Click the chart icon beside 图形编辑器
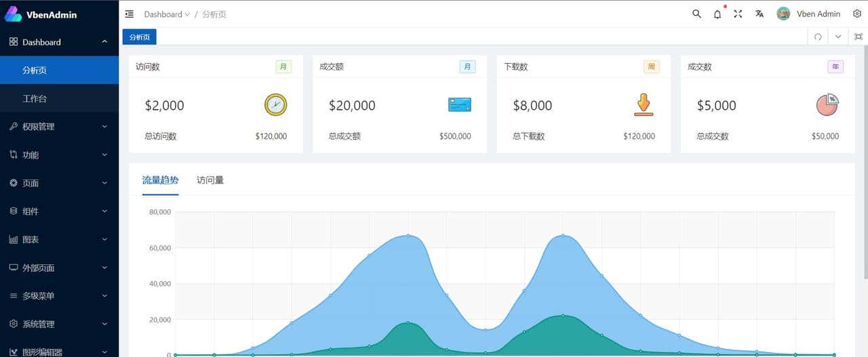The image size is (868, 357). pyautogui.click(x=14, y=352)
